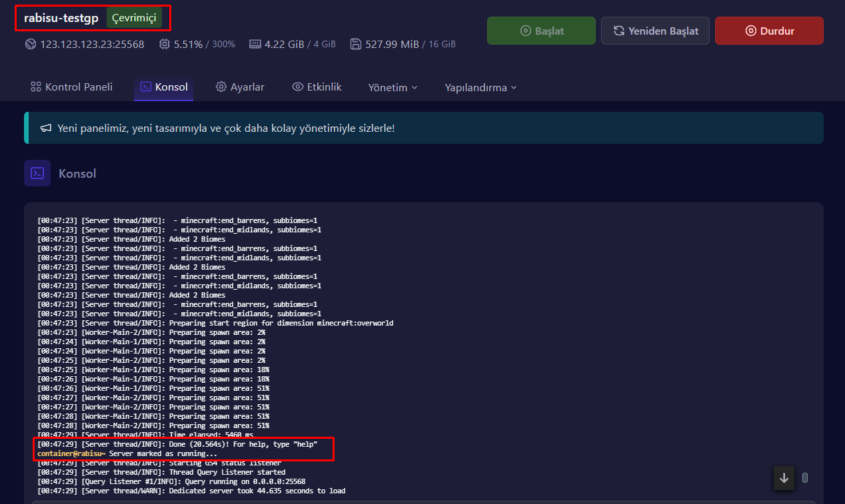This screenshot has width=845, height=504.
Task: Click the globe icon beside server IP address
Action: (x=31, y=45)
